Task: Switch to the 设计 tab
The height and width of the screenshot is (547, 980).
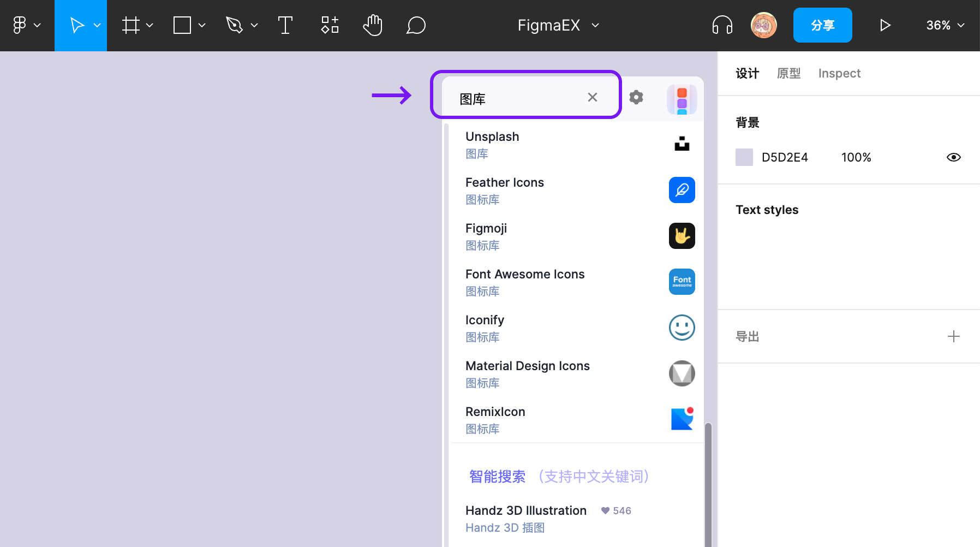Action: pyautogui.click(x=748, y=73)
